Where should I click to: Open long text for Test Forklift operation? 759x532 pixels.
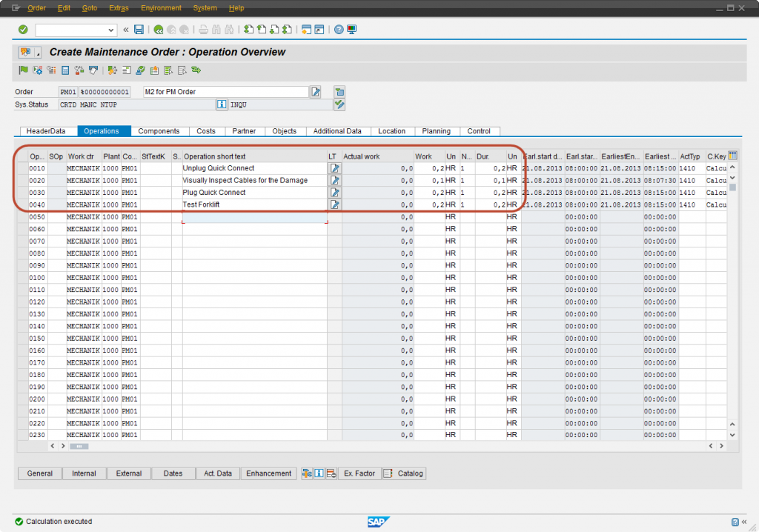pyautogui.click(x=334, y=205)
